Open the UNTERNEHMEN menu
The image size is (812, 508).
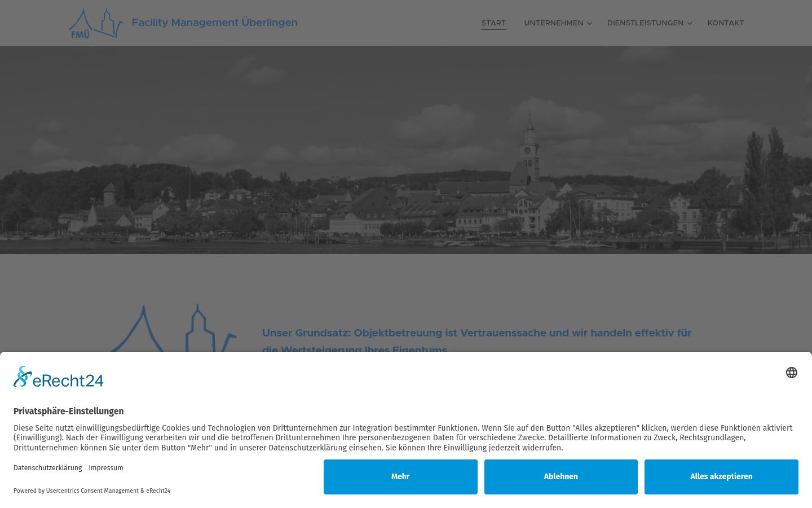pos(554,23)
